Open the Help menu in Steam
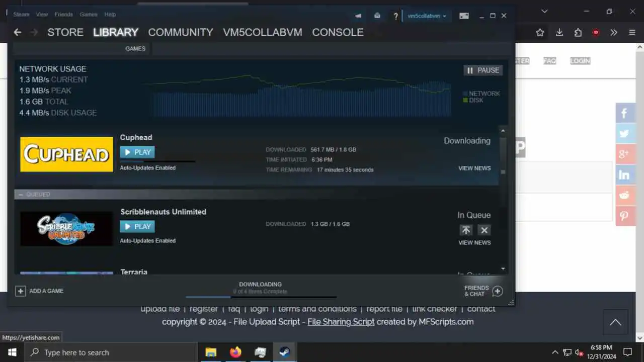Image resolution: width=644 pixels, height=362 pixels. (110, 15)
